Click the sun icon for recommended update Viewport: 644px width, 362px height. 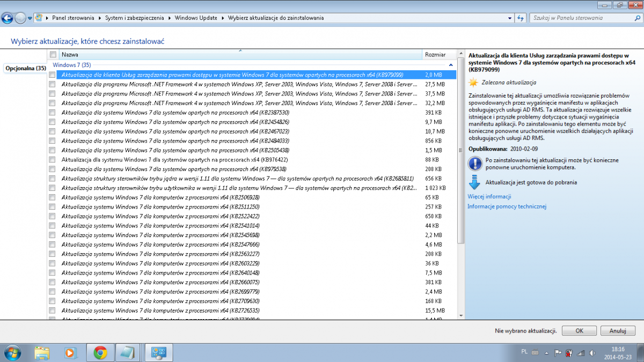point(473,83)
